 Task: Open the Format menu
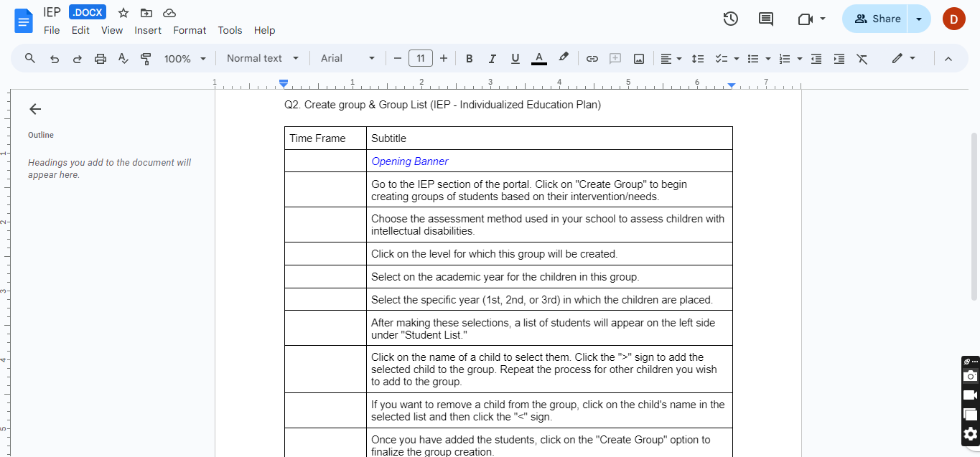190,30
